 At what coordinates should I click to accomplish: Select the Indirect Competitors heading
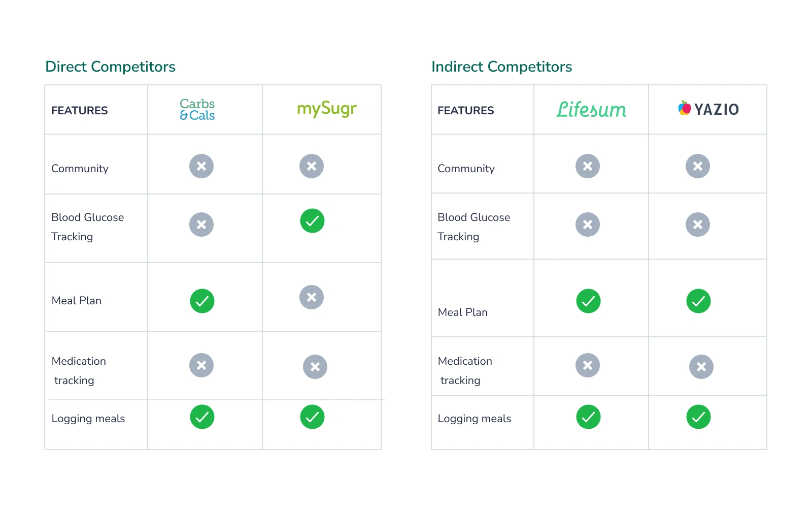coord(501,67)
